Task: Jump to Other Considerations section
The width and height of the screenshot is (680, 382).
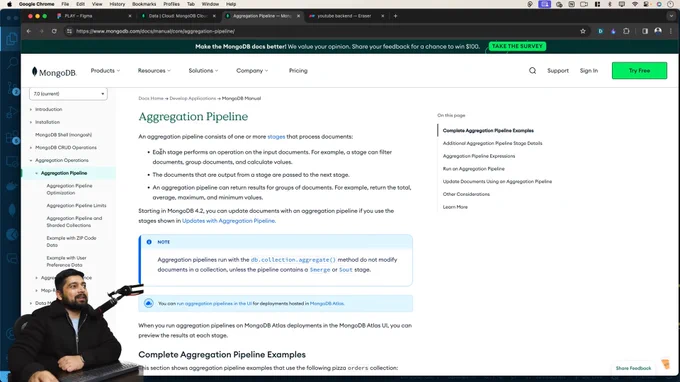Action: click(466, 194)
